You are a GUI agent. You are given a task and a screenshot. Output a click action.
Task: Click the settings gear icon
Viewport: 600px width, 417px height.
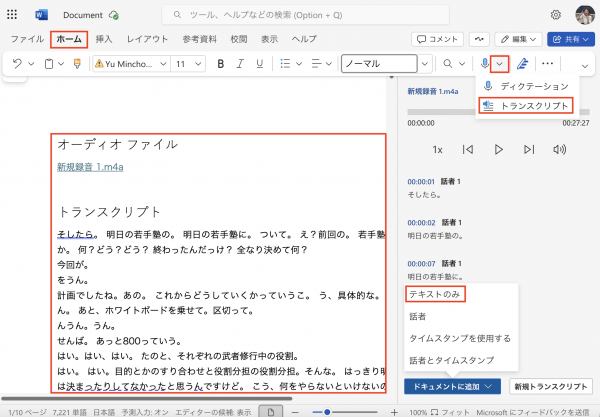[555, 15]
